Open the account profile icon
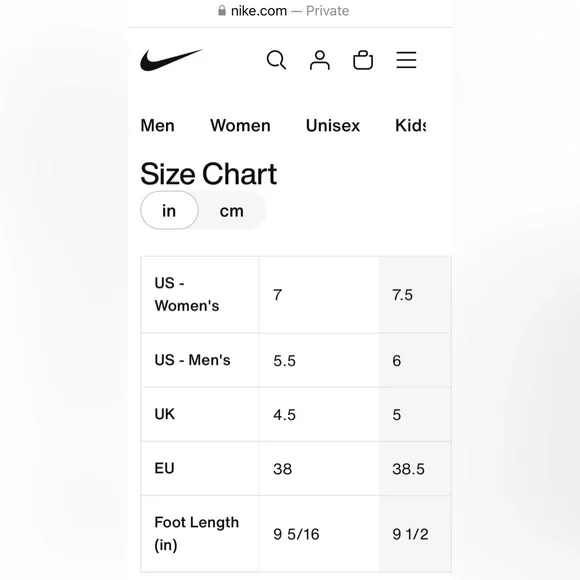Image resolution: width=580 pixels, height=580 pixels. coord(320,60)
